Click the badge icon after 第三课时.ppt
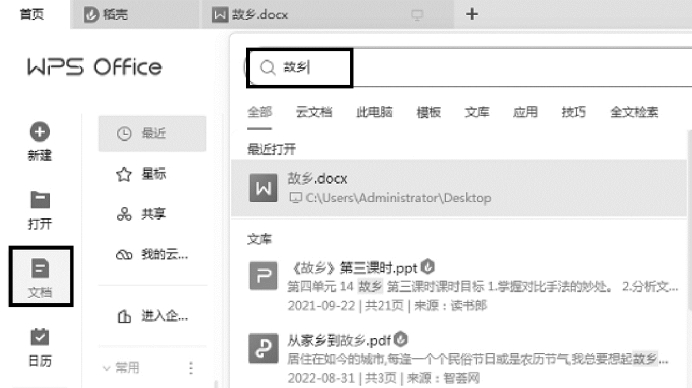Image resolution: width=692 pixels, height=388 pixels. (x=428, y=266)
